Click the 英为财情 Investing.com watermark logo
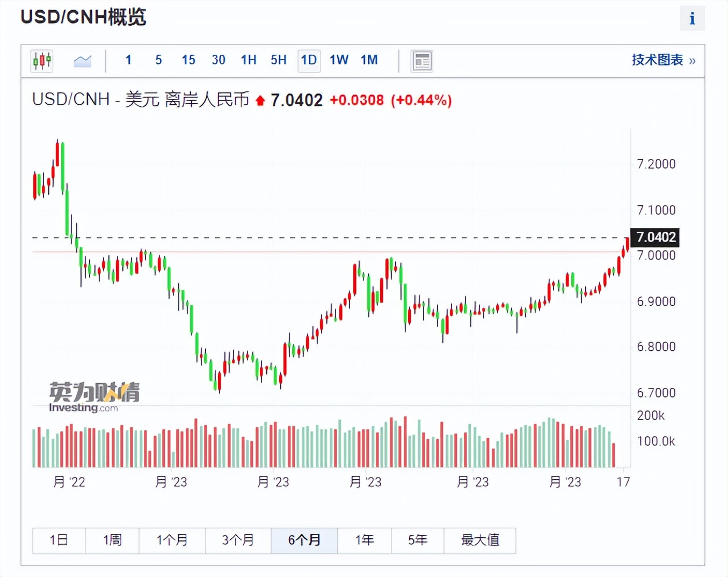The image size is (728, 577). pyautogui.click(x=94, y=397)
